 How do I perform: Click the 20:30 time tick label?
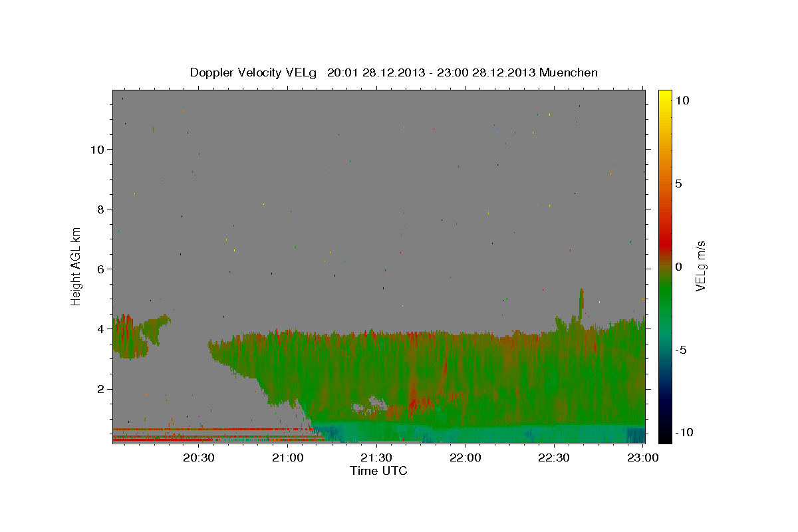[x=199, y=458]
